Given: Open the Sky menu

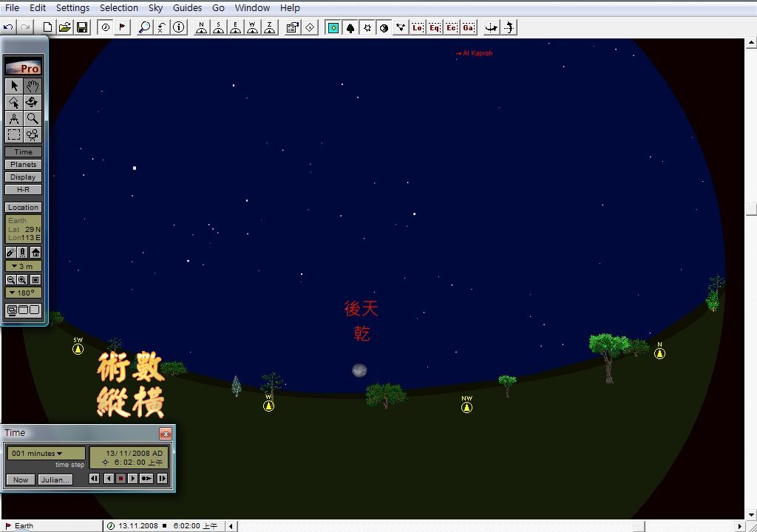Looking at the screenshot, I should (155, 7).
